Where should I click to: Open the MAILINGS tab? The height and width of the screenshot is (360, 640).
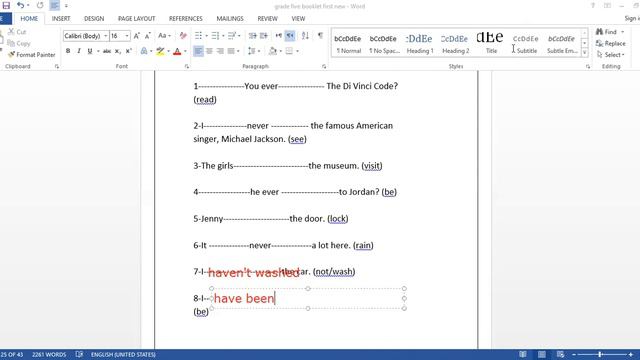(230, 18)
